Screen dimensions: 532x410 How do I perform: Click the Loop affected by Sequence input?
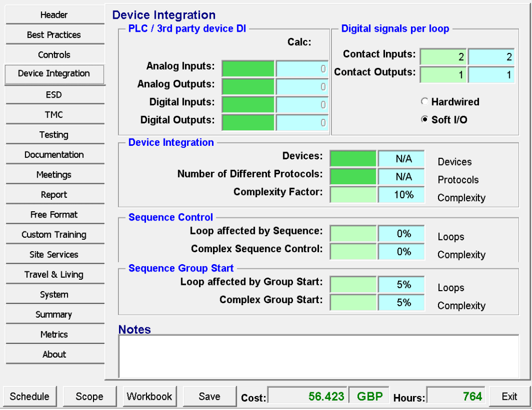[353, 234]
